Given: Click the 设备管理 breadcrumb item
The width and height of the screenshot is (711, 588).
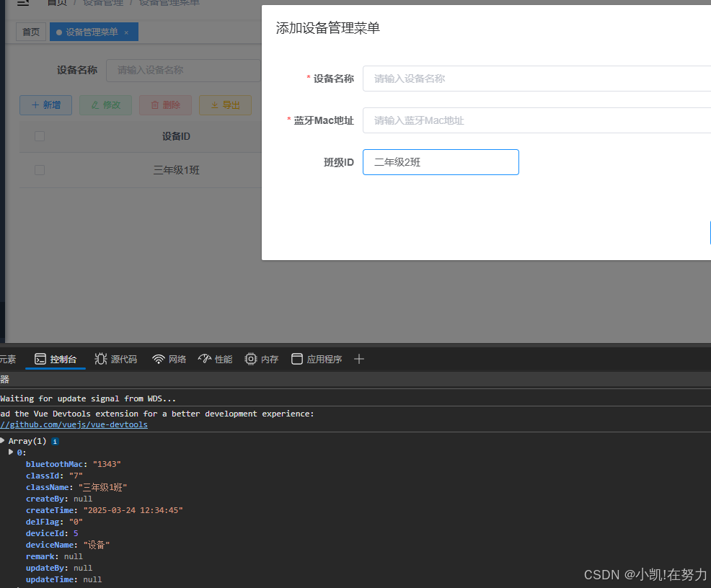Looking at the screenshot, I should pos(103,3).
